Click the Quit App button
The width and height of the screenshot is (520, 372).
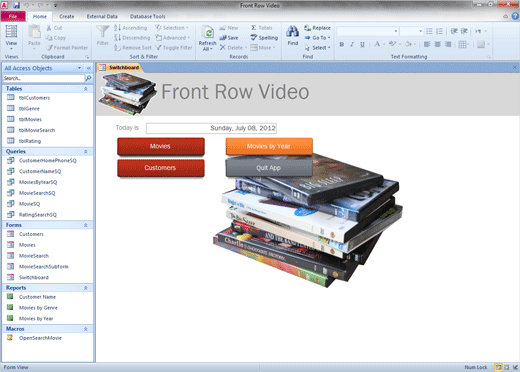coord(269,168)
